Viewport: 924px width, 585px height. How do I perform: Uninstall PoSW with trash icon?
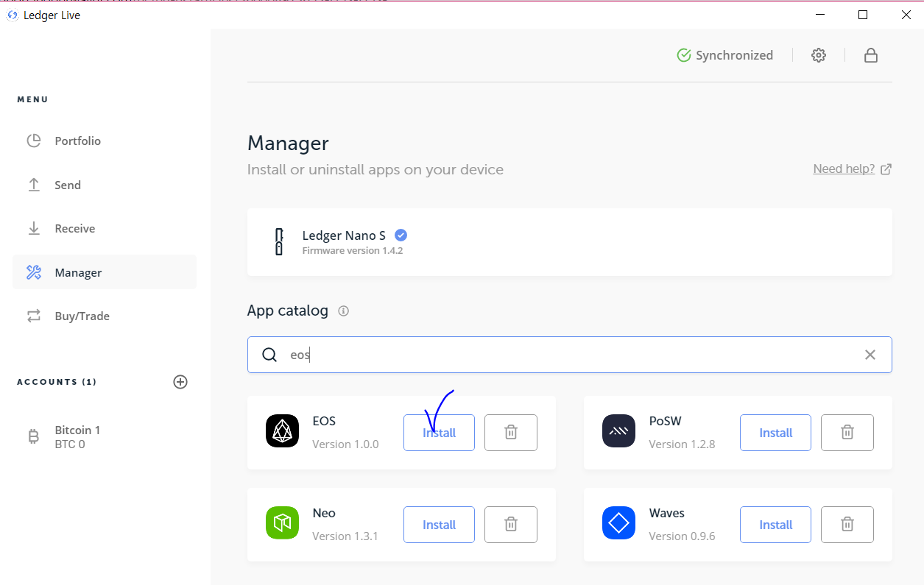point(847,433)
